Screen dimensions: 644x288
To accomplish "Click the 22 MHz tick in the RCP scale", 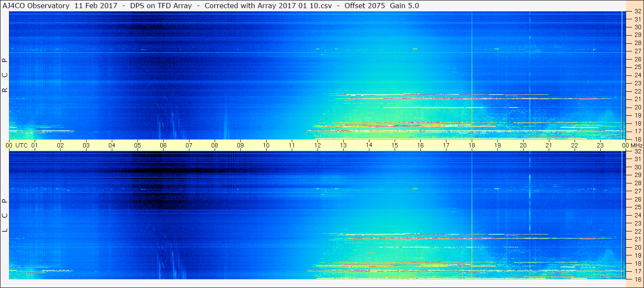I will (638, 91).
